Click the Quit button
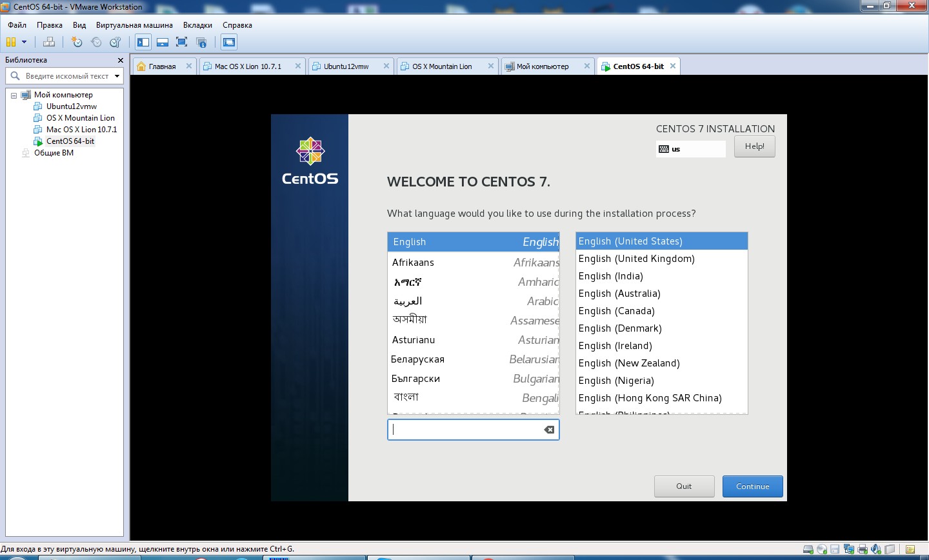929x560 pixels. click(684, 486)
